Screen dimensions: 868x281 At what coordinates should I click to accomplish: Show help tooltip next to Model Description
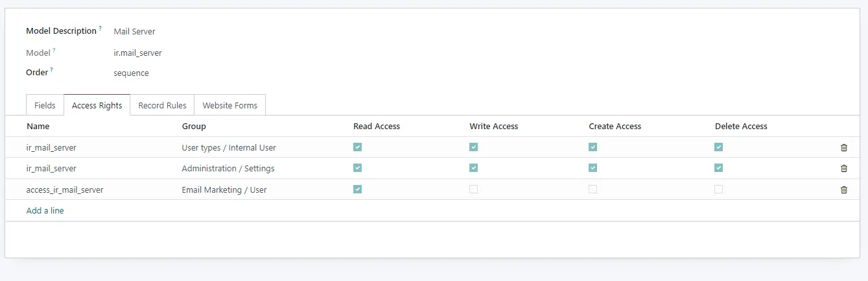pyautogui.click(x=100, y=29)
